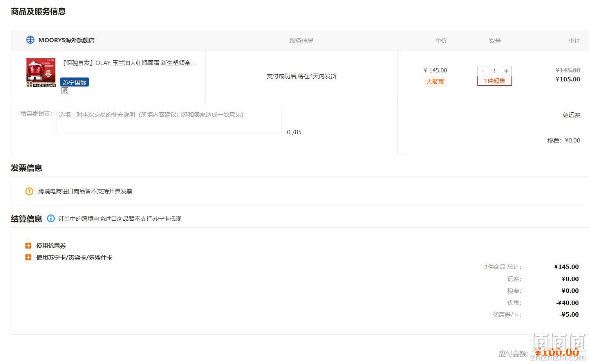The height and width of the screenshot is (364, 589).
Task: Click the 免运费 shipping text
Action: click(x=571, y=115)
